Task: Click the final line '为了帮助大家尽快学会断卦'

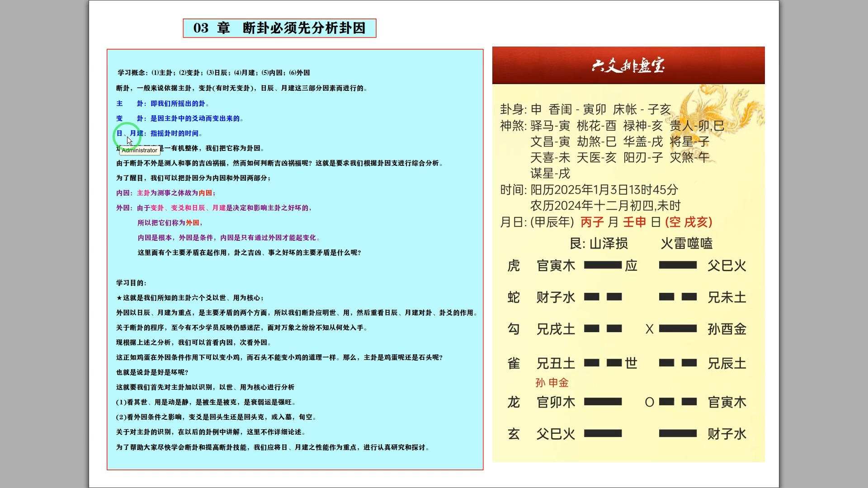Action: (273, 447)
